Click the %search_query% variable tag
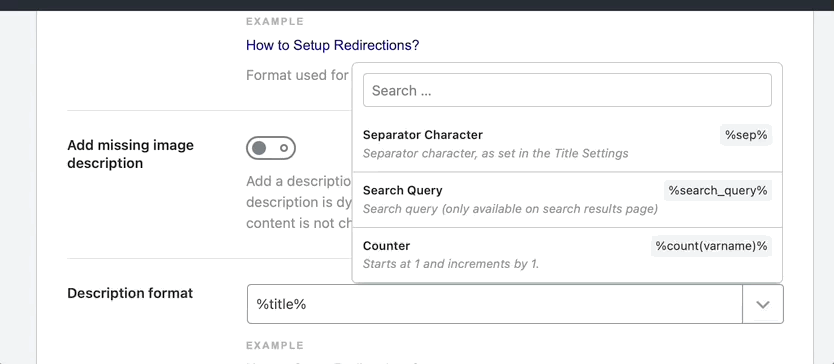The height and width of the screenshot is (364, 834). point(718,191)
